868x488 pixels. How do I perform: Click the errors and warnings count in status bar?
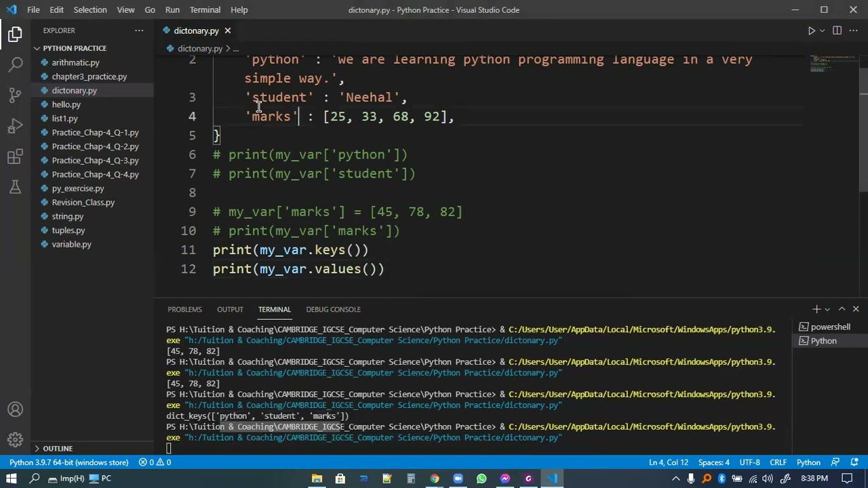155,462
